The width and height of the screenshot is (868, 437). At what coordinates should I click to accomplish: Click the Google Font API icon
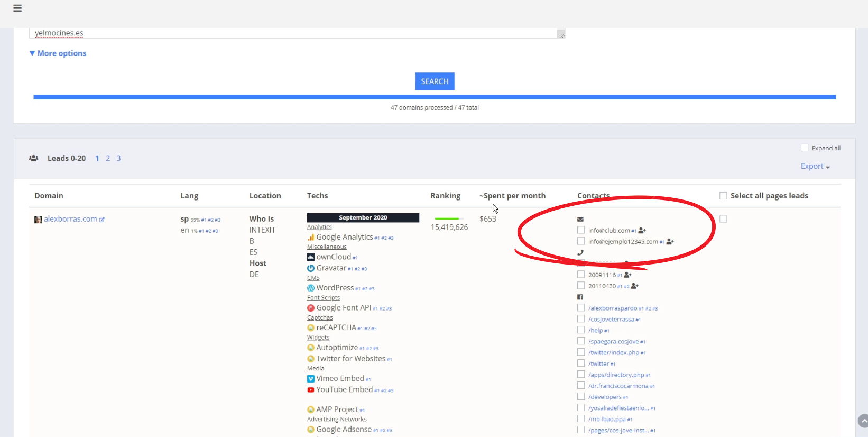pos(311,308)
